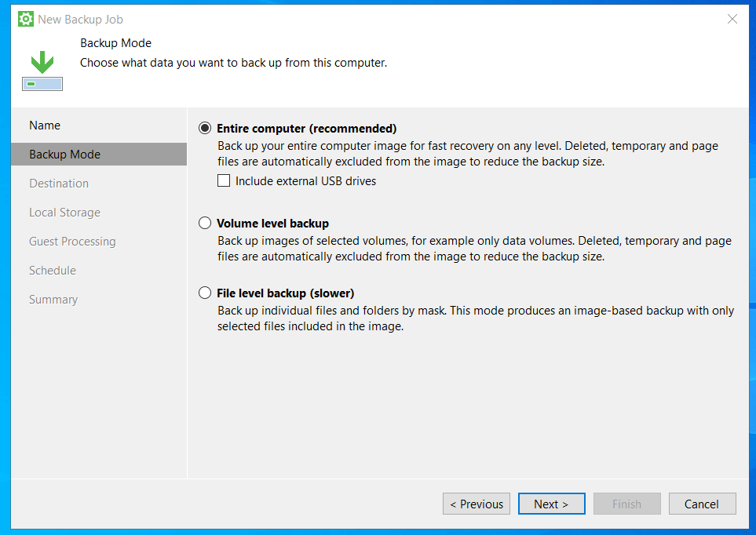Click the Veeam gear icon in title bar
756x535 pixels.
[x=26, y=19]
